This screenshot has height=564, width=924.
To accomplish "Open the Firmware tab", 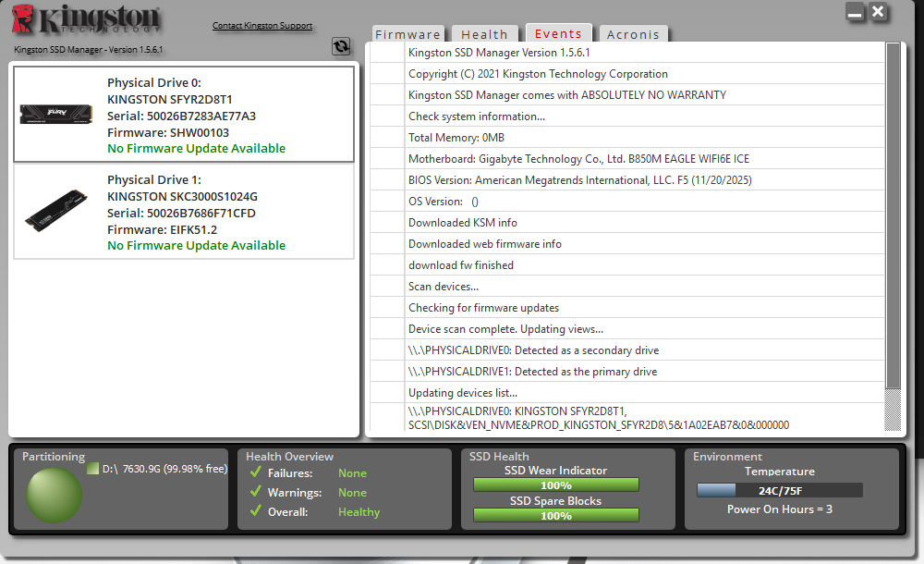I will [x=407, y=34].
